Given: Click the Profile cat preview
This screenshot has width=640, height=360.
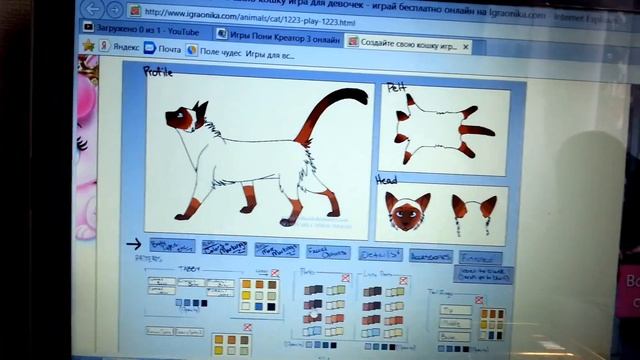Looking at the screenshot, I should click(x=258, y=157).
